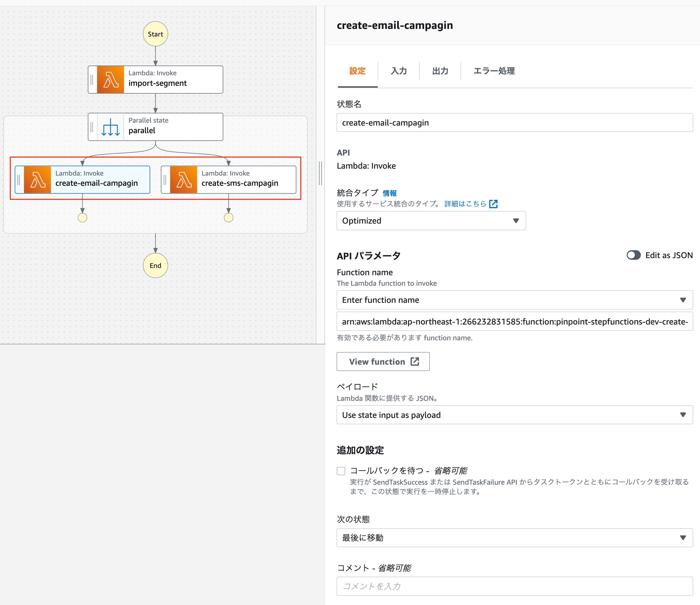Click the create-sms-campagin Lambda icon
The width and height of the screenshot is (700, 605).
click(x=183, y=180)
